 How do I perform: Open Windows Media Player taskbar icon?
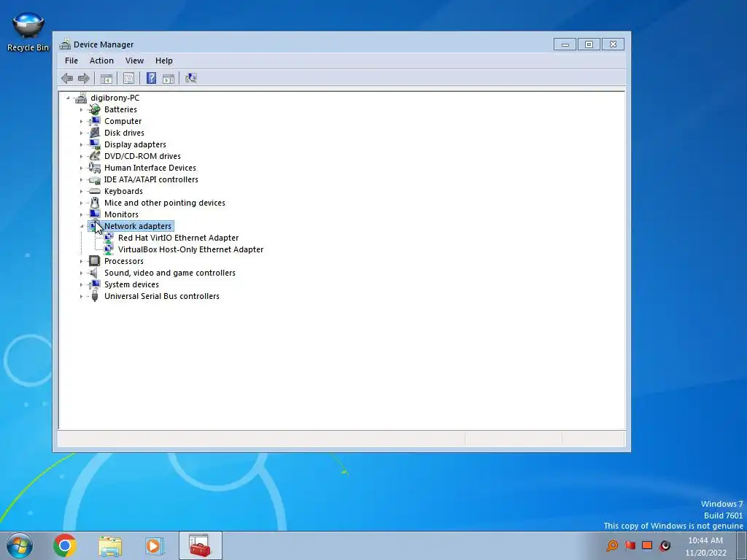click(154, 545)
